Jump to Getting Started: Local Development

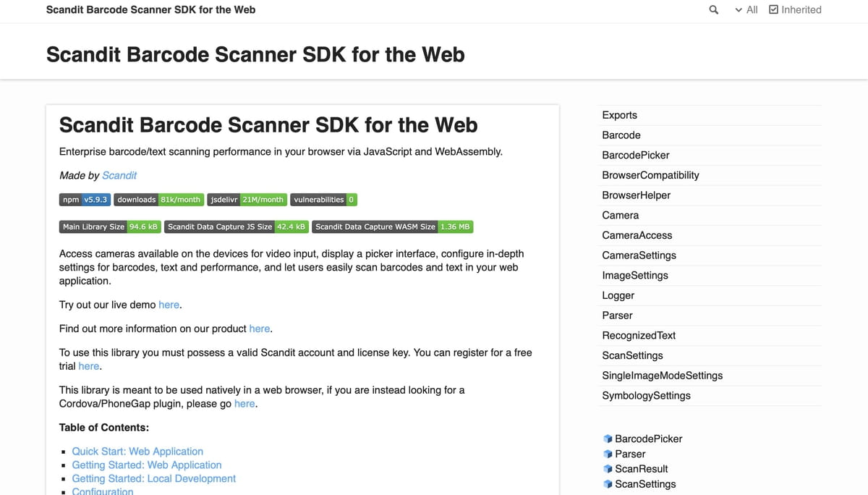pos(154,479)
